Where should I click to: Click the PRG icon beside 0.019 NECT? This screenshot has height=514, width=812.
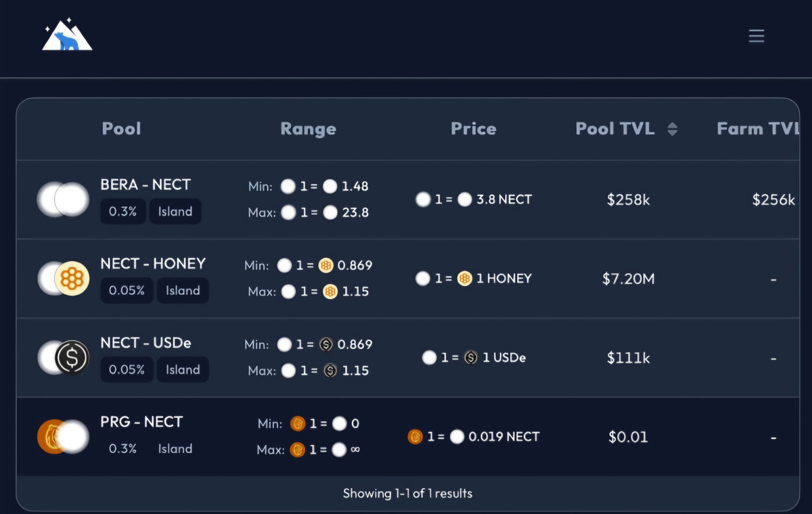(415, 437)
